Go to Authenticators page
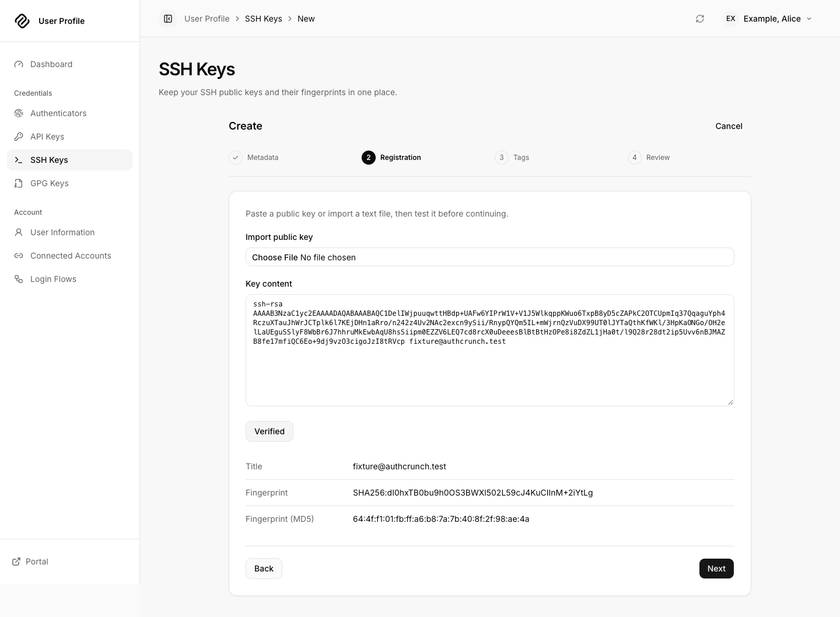840x617 pixels. click(69, 113)
